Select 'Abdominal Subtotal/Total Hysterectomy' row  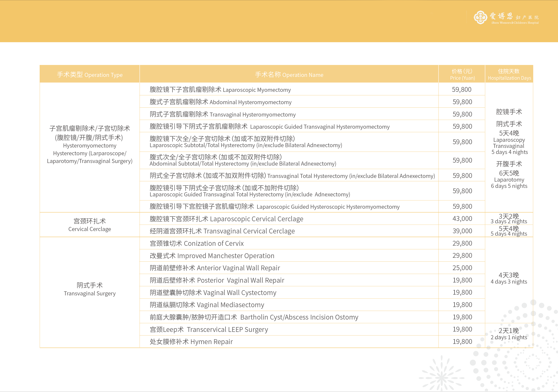click(289, 160)
